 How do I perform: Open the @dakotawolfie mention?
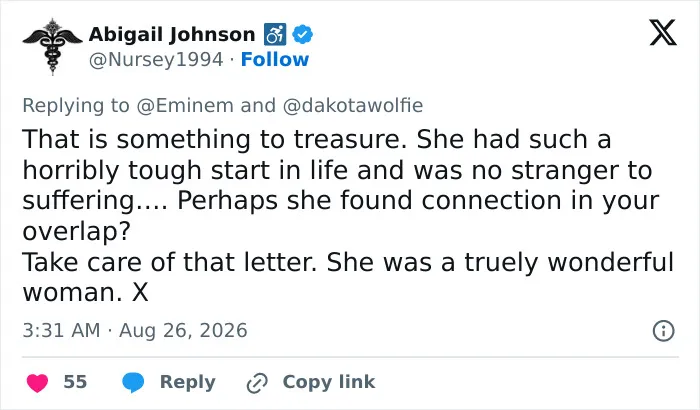pyautogui.click(x=353, y=106)
